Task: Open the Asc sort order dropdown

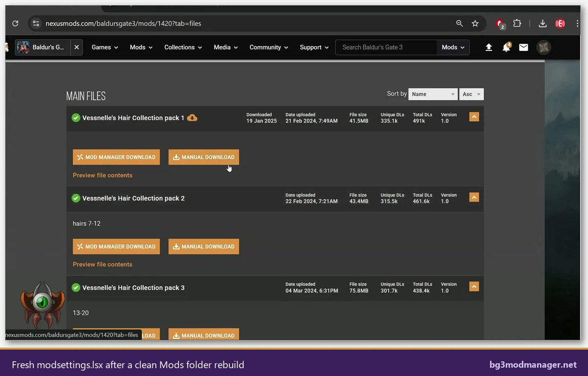Action: pos(471,94)
